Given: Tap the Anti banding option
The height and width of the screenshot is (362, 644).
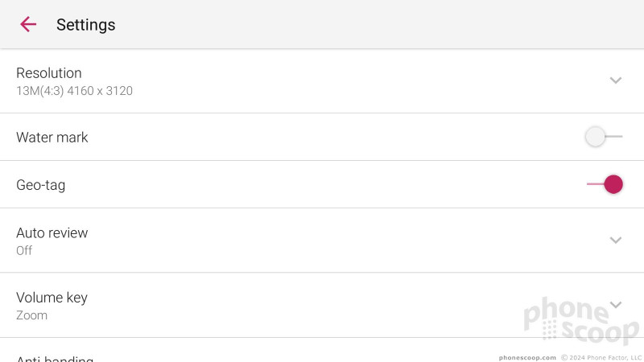Looking at the screenshot, I should 55,358.
